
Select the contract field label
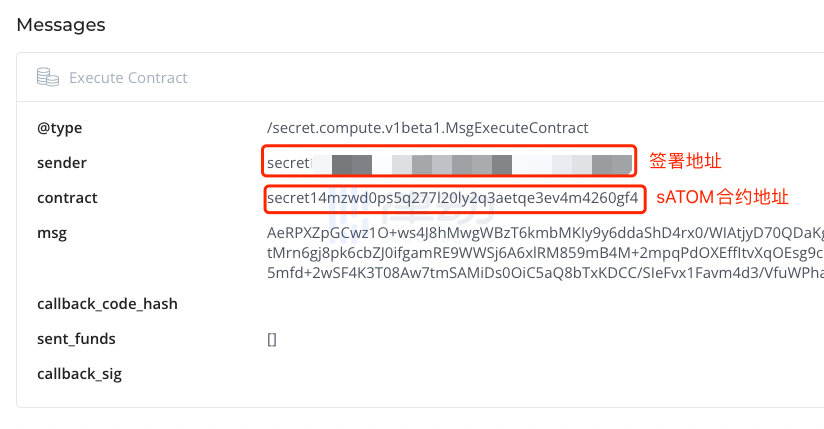(x=67, y=198)
